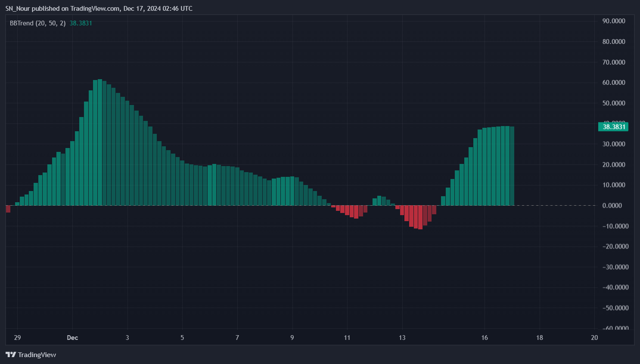The width and height of the screenshot is (640, 364).
Task: Click the TradingView logo icon
Action: pyautogui.click(x=11, y=355)
